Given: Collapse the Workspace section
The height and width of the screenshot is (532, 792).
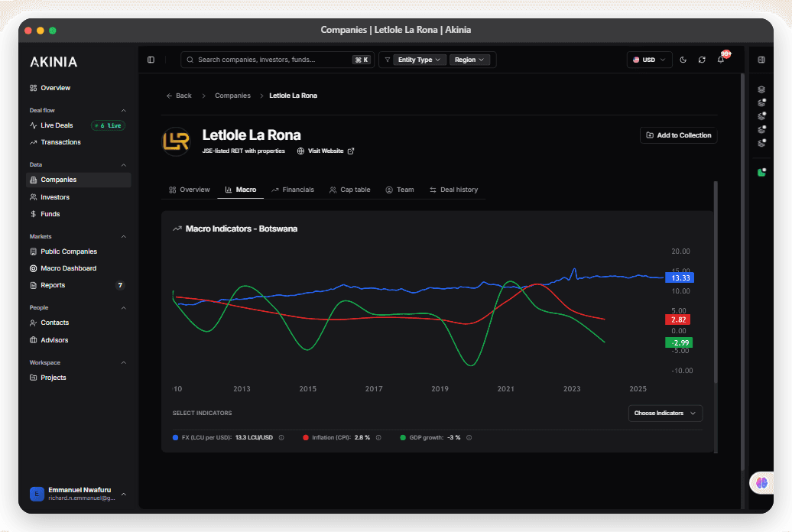Looking at the screenshot, I should click(123, 363).
